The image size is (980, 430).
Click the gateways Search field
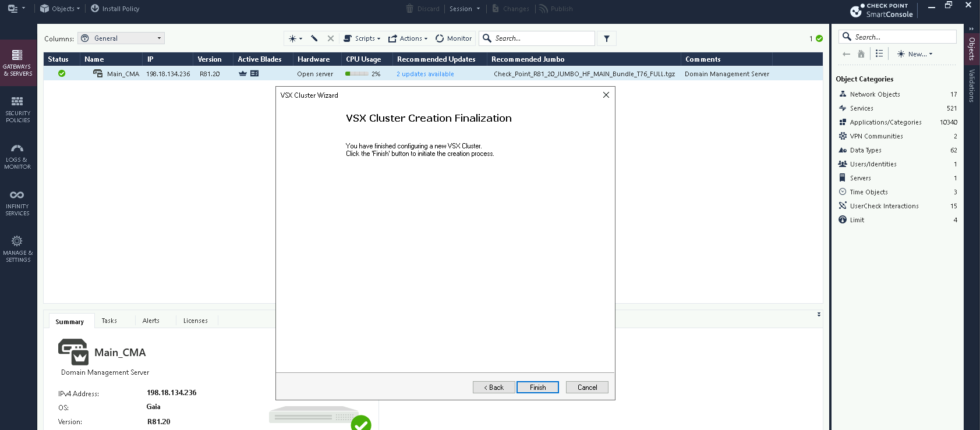(542, 38)
